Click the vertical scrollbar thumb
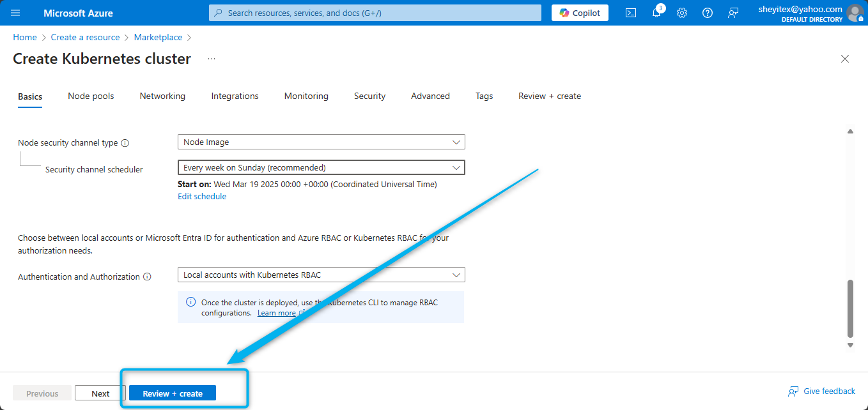868x410 pixels. (x=850, y=308)
